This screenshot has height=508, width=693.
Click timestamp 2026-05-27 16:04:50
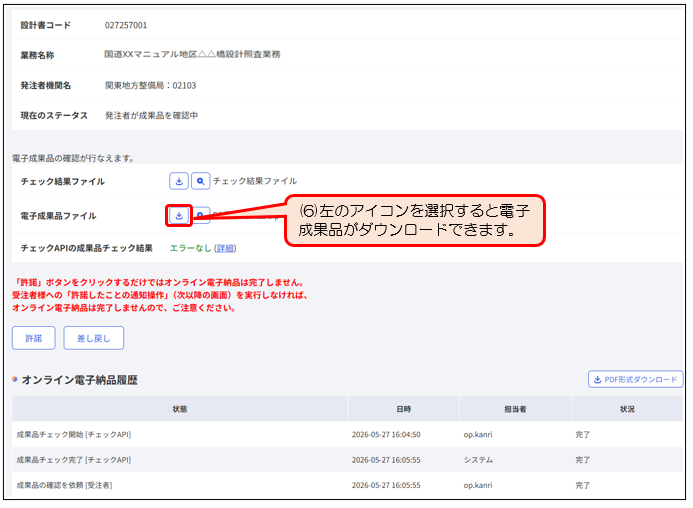pos(386,435)
